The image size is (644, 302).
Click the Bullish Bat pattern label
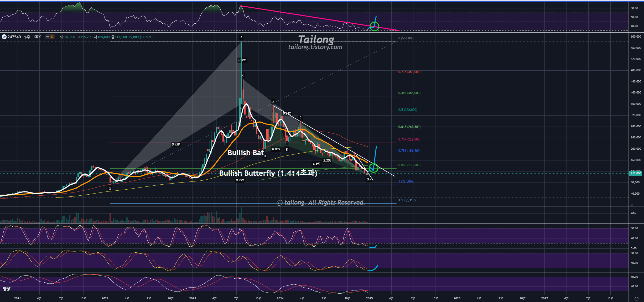coord(245,153)
